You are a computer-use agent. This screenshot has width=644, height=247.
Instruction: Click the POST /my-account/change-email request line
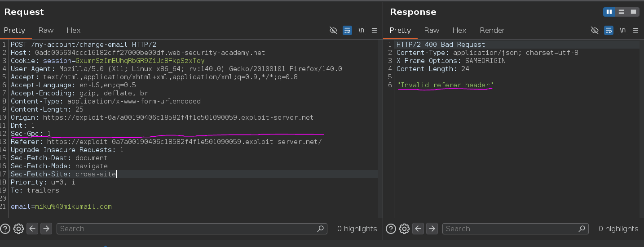(x=84, y=45)
